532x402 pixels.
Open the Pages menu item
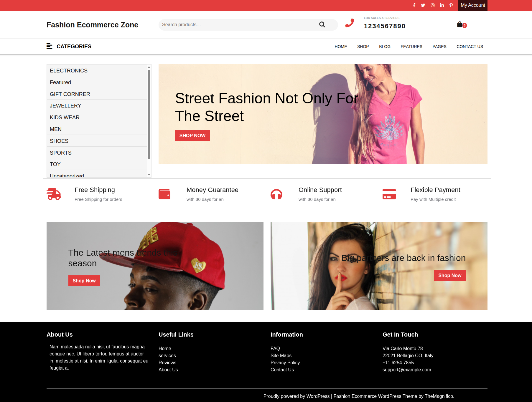439,47
